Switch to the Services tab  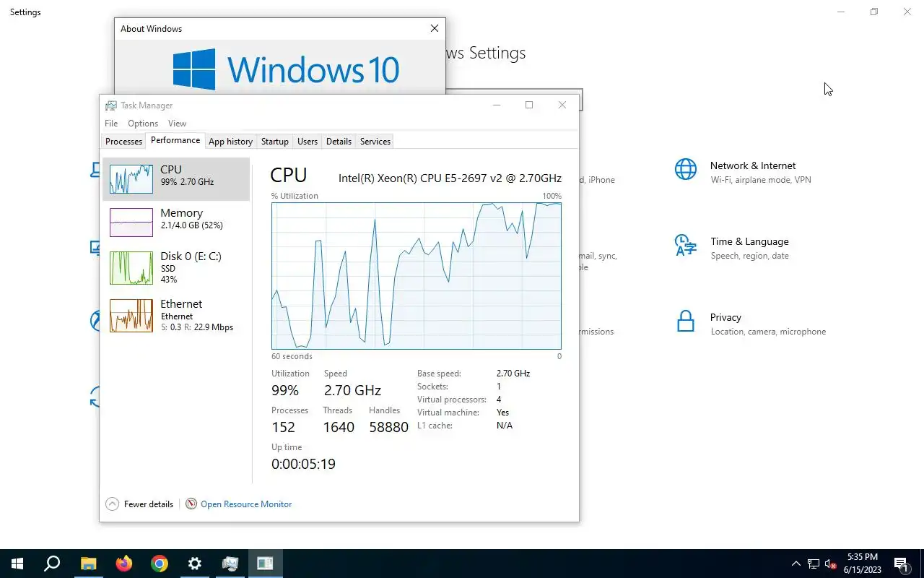pyautogui.click(x=375, y=142)
